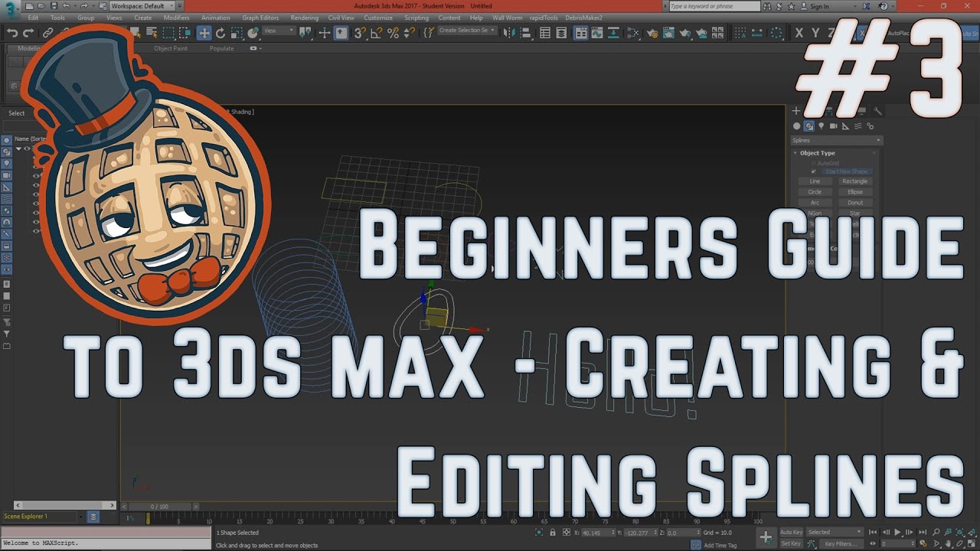Image resolution: width=980 pixels, height=551 pixels.
Task: Switch to the Populate ribbon tab
Action: click(222, 48)
